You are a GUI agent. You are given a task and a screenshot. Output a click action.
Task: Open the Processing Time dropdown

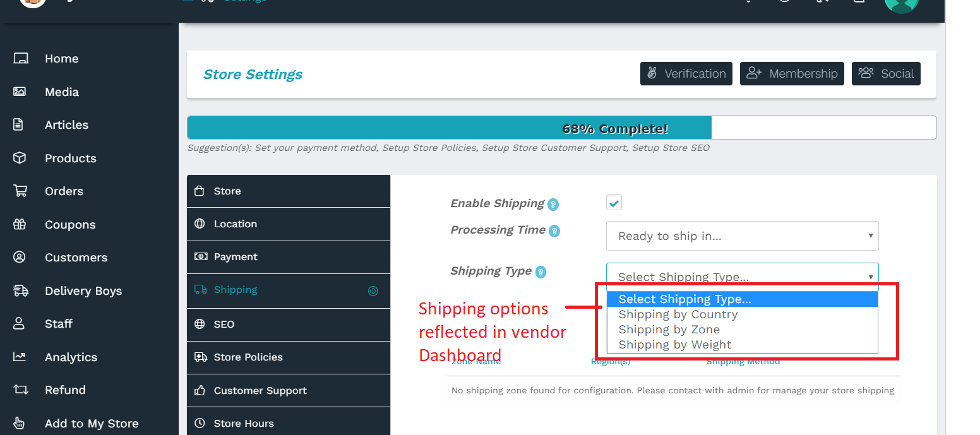point(742,235)
